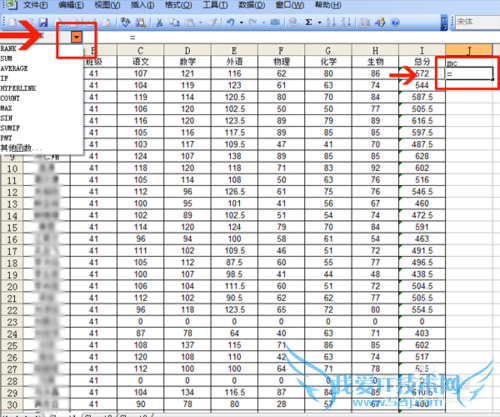
Task: Expand the Undo history arrow
Action: [x=241, y=23]
